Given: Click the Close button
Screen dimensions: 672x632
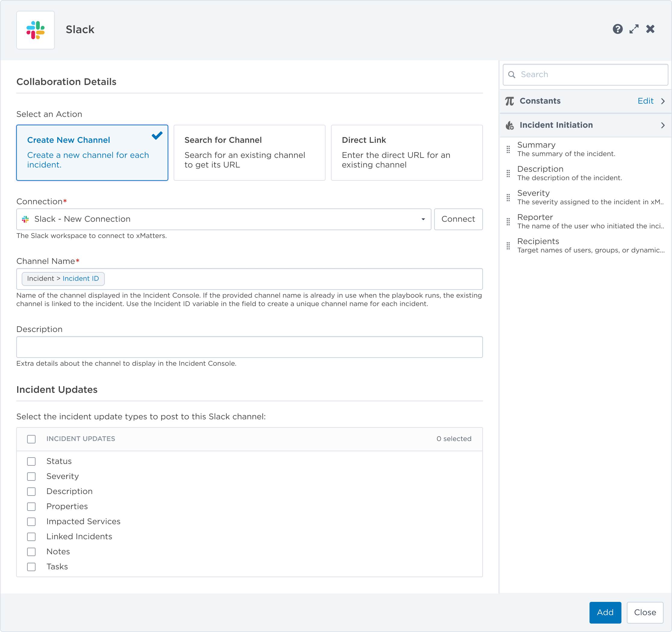Looking at the screenshot, I should pos(645,612).
